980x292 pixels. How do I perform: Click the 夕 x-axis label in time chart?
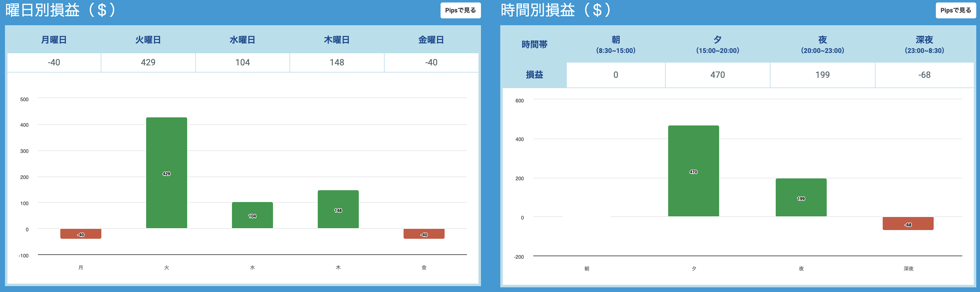pos(694,269)
